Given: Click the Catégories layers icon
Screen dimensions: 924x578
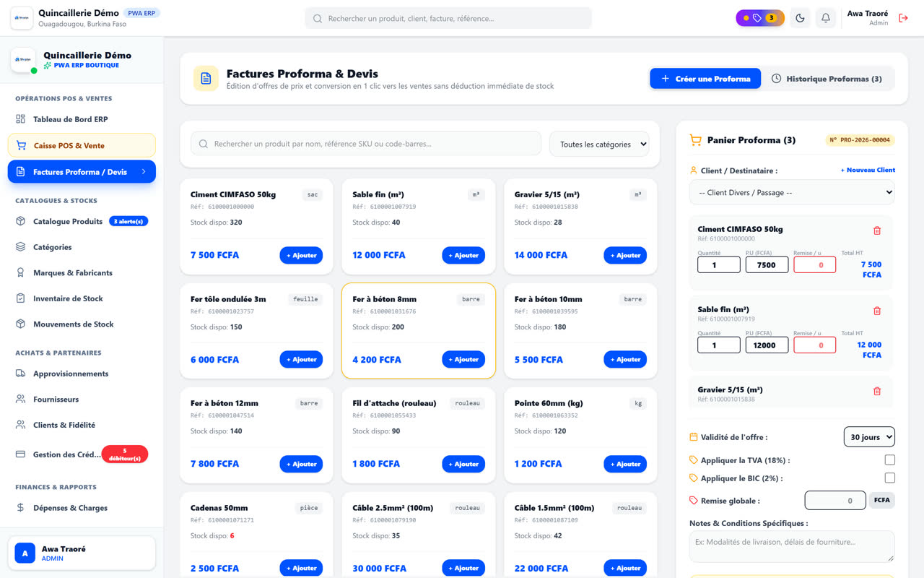Looking at the screenshot, I should (x=21, y=247).
